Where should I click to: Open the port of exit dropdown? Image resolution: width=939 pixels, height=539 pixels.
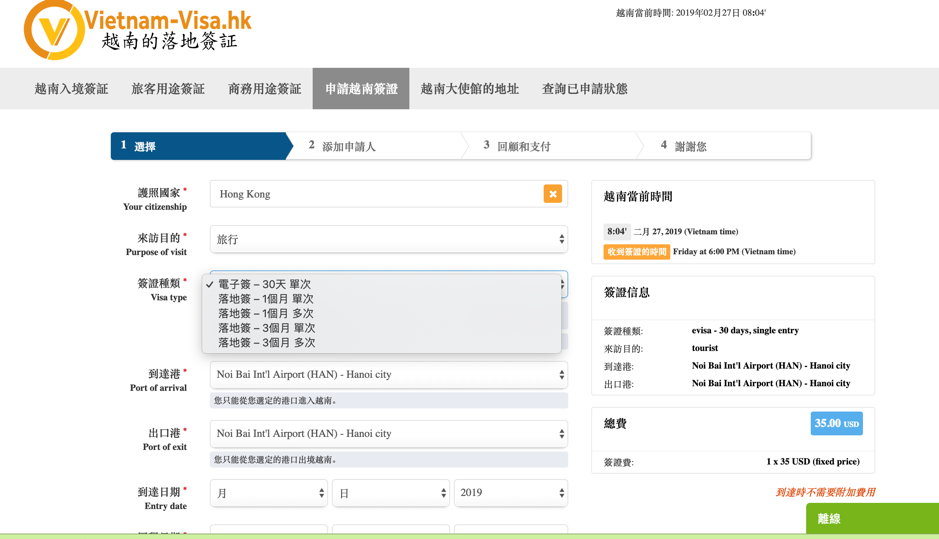(x=388, y=434)
